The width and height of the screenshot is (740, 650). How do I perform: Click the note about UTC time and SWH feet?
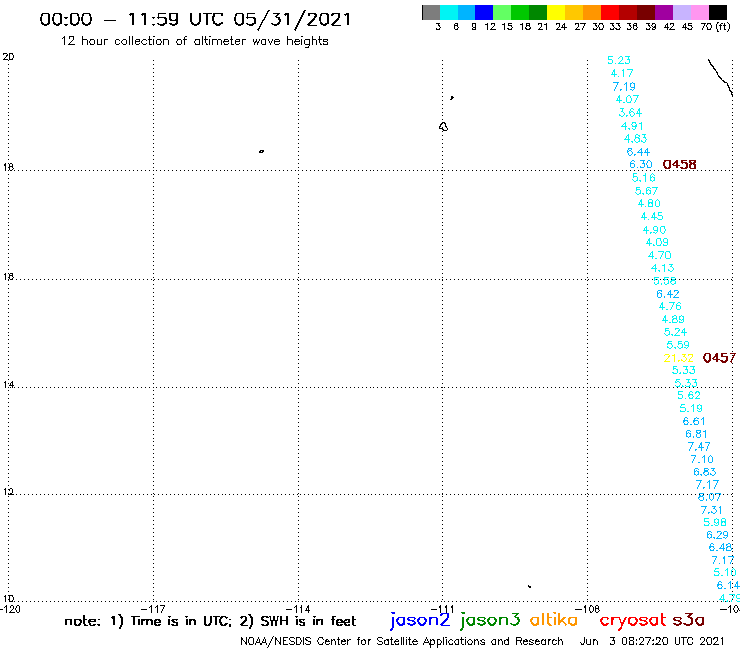tap(210, 621)
